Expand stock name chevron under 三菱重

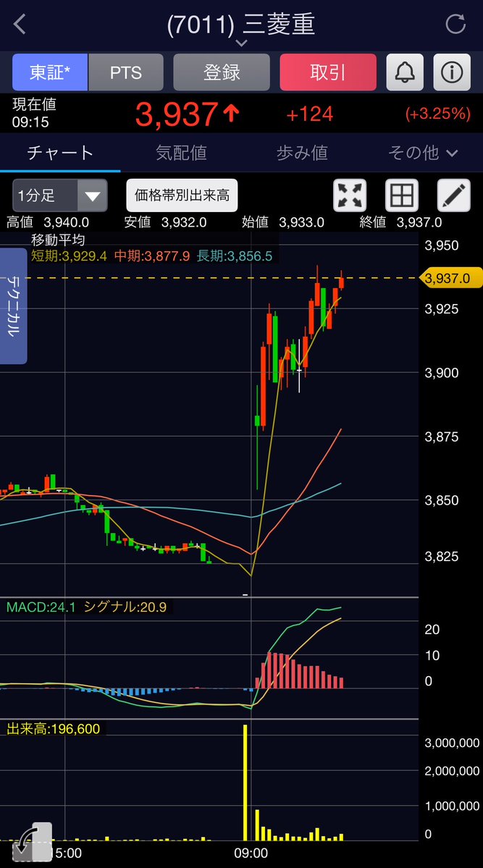click(242, 43)
